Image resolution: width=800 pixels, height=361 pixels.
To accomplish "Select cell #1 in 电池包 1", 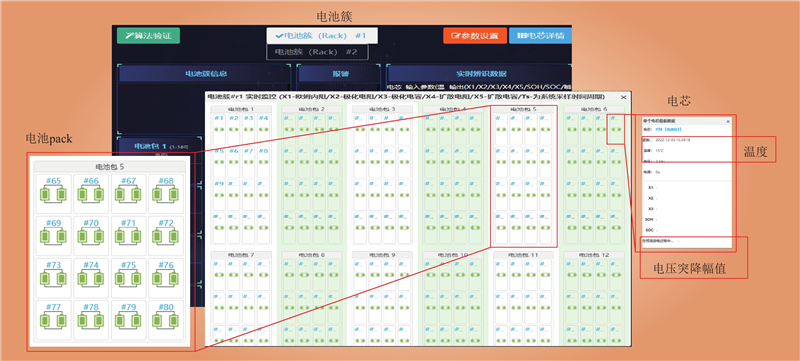I will point(219,130).
